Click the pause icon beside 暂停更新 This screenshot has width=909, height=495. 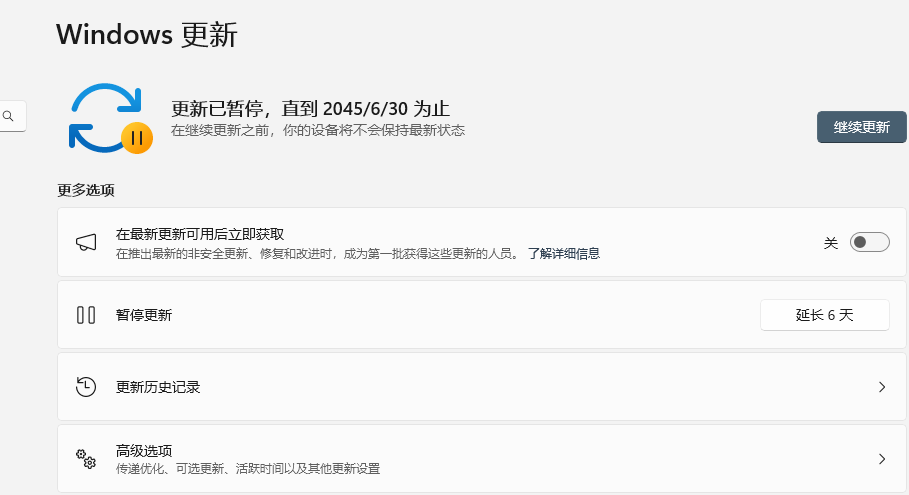coord(86,315)
